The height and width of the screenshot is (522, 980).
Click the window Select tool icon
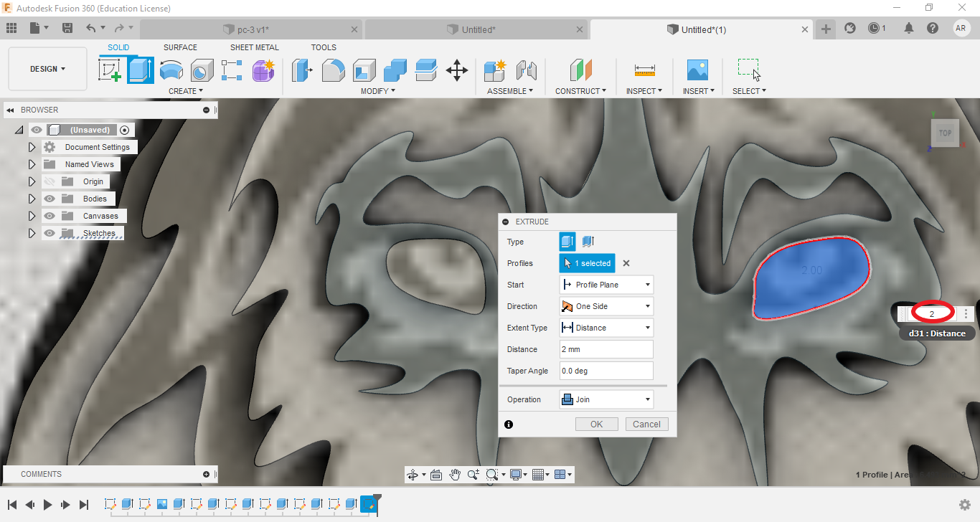pyautogui.click(x=749, y=70)
